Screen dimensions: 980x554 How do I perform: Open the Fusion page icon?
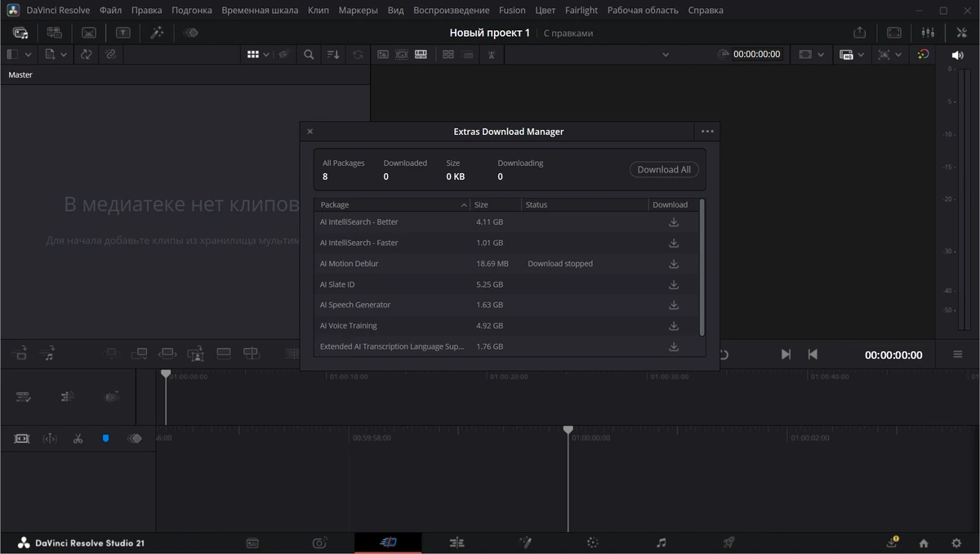point(525,543)
